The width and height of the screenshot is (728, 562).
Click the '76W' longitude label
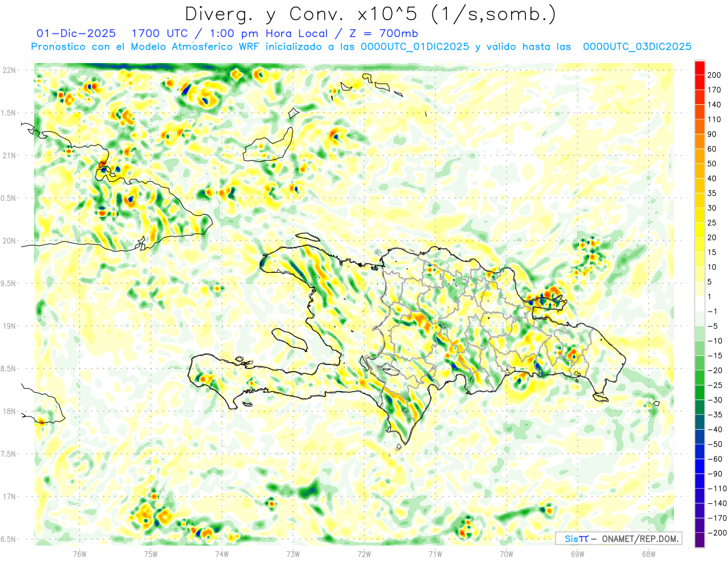coord(80,554)
